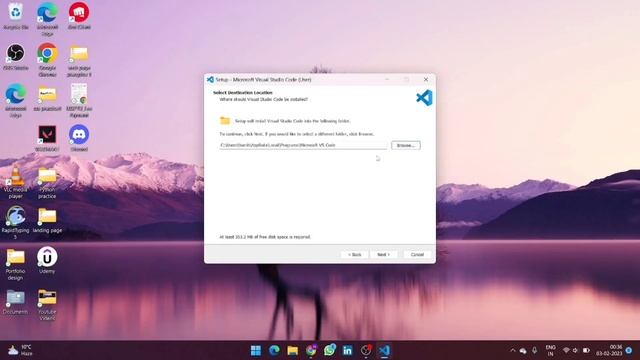Select the VALORANT desktop shortcut

47,138
